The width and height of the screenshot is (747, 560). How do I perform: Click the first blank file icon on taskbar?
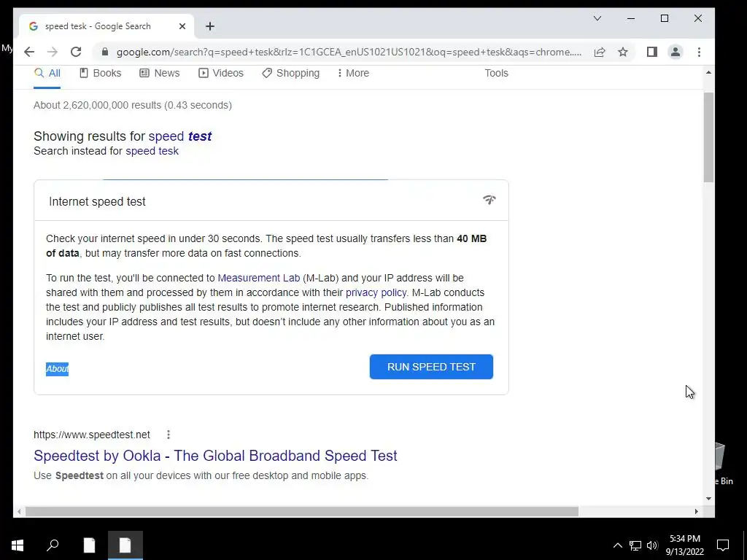[x=89, y=545]
